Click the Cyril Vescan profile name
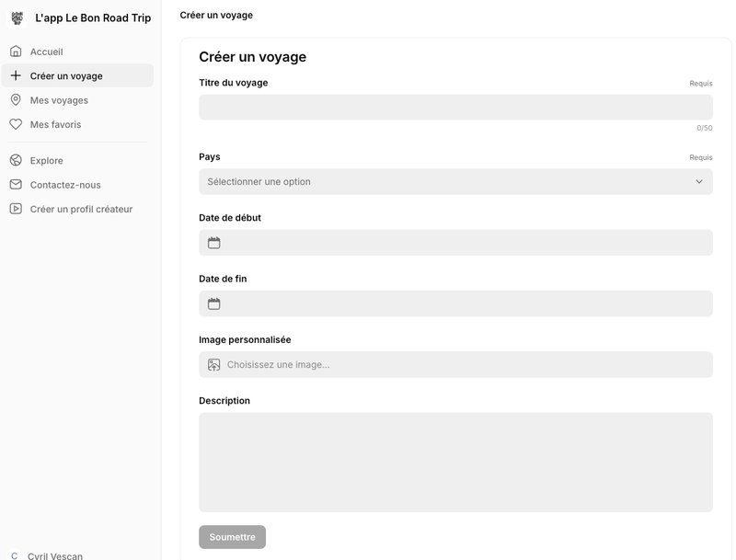The width and height of the screenshot is (736, 560). [55, 555]
